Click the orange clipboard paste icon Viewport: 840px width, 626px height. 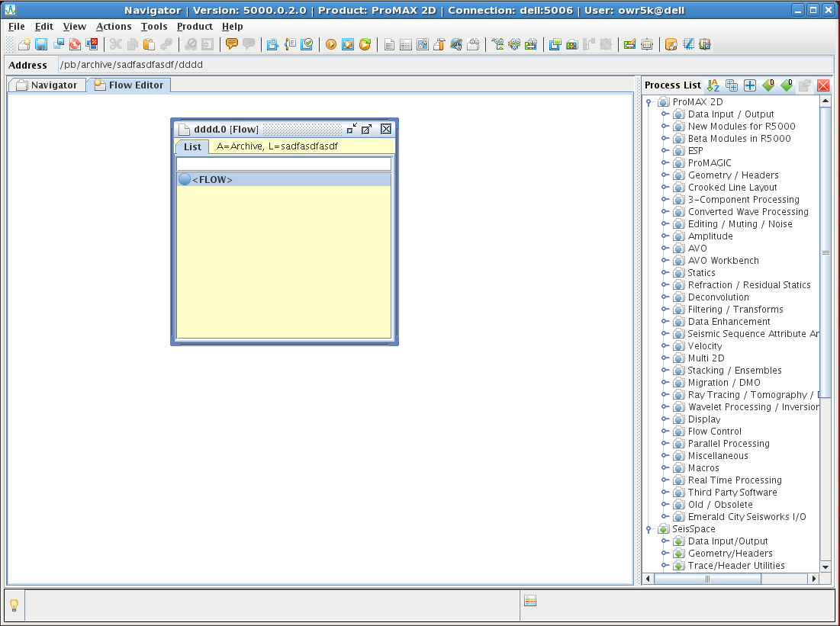[x=149, y=44]
